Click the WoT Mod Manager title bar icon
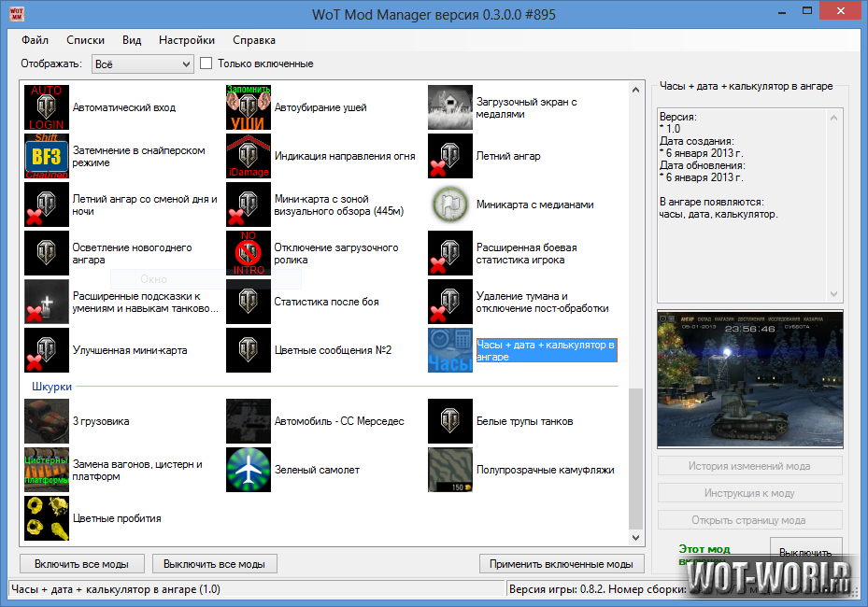 pyautogui.click(x=17, y=14)
